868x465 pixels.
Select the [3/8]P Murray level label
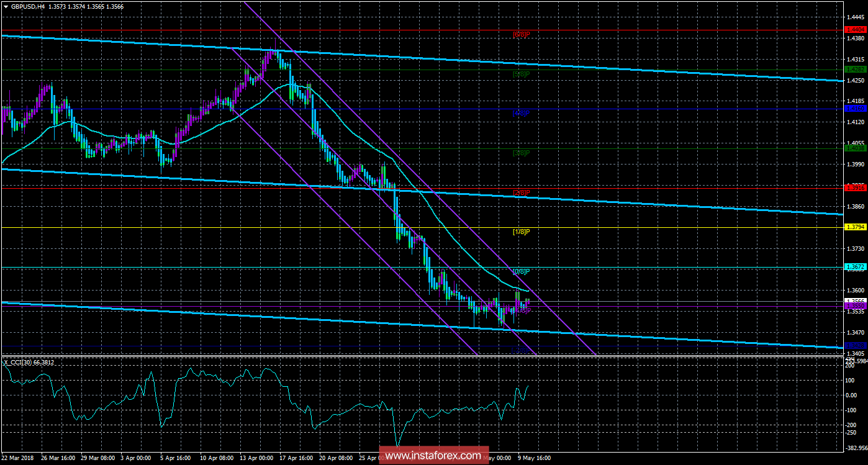point(521,153)
